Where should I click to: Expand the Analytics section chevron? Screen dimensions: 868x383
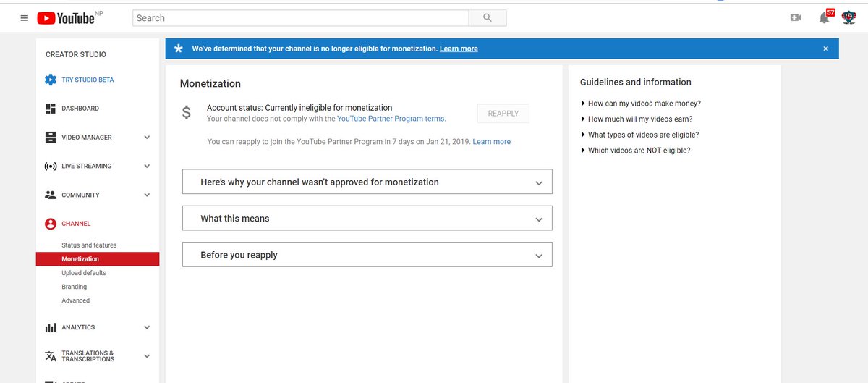point(147,327)
